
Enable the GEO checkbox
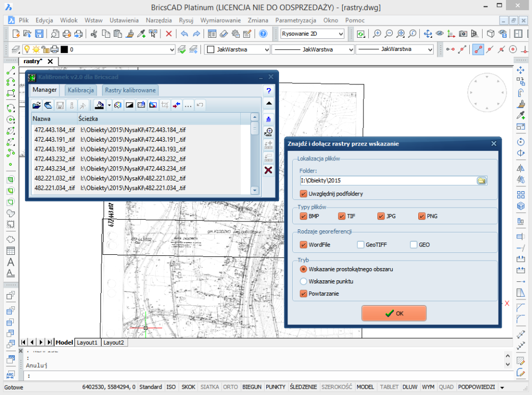413,245
